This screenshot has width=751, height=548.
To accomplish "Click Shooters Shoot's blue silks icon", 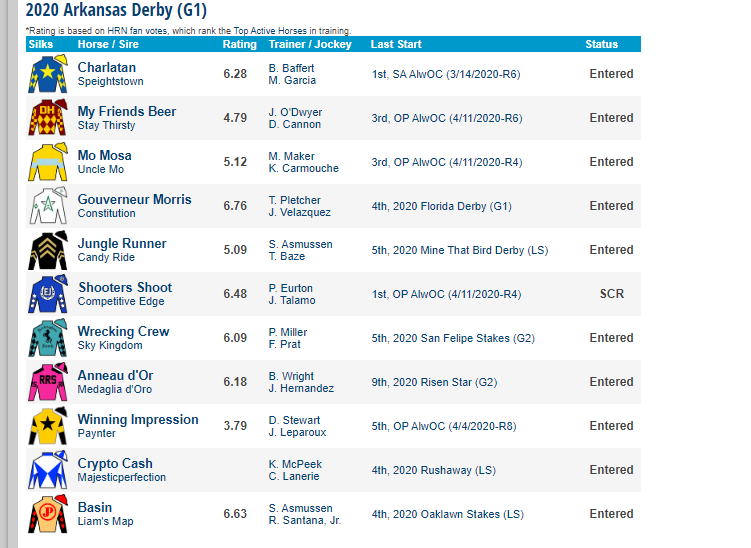I will click(x=47, y=294).
